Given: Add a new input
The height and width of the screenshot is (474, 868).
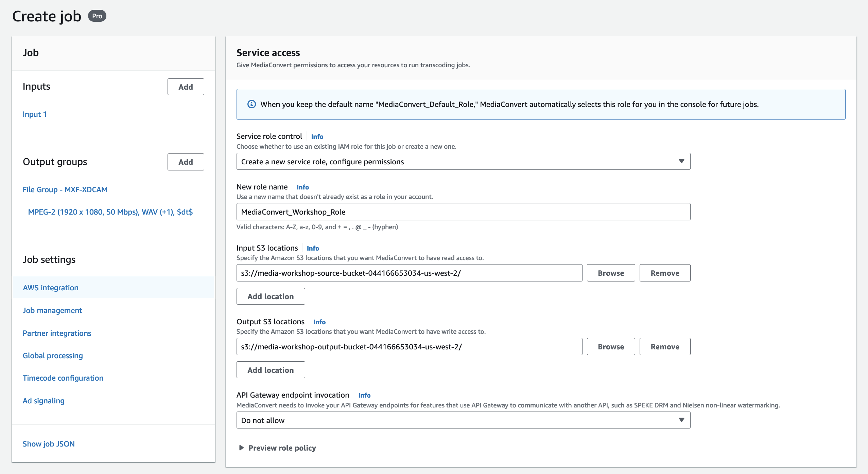Looking at the screenshot, I should pos(186,87).
